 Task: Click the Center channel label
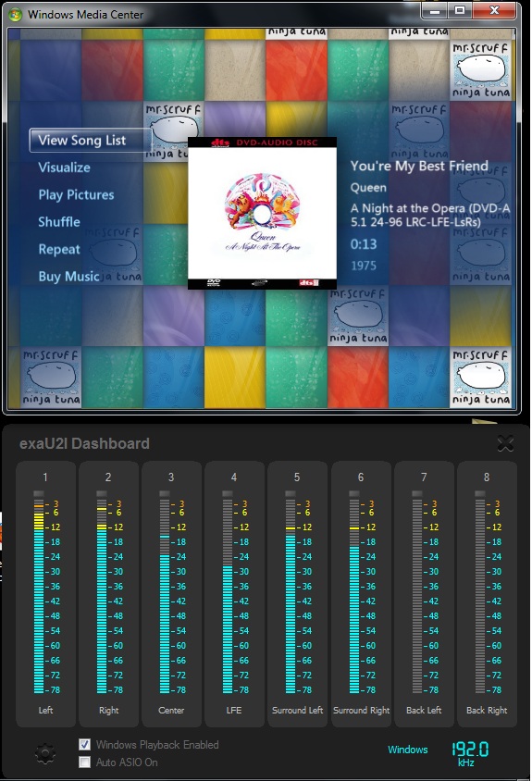171,711
